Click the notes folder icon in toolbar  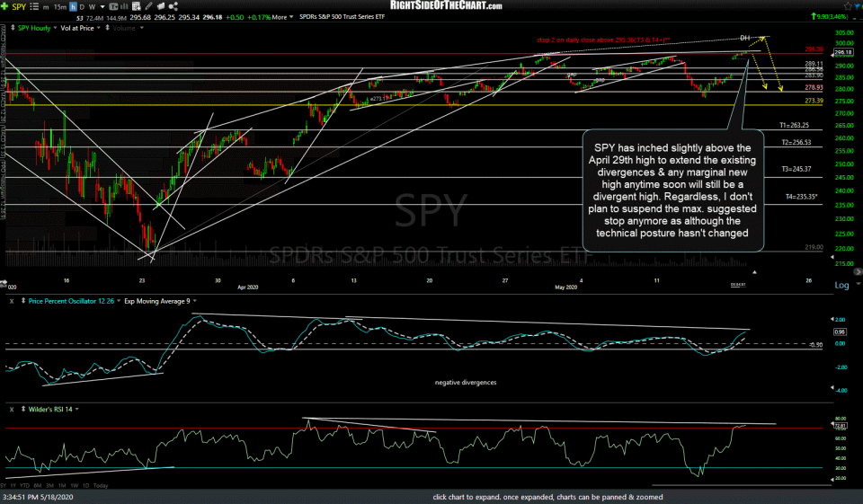(161, 6)
